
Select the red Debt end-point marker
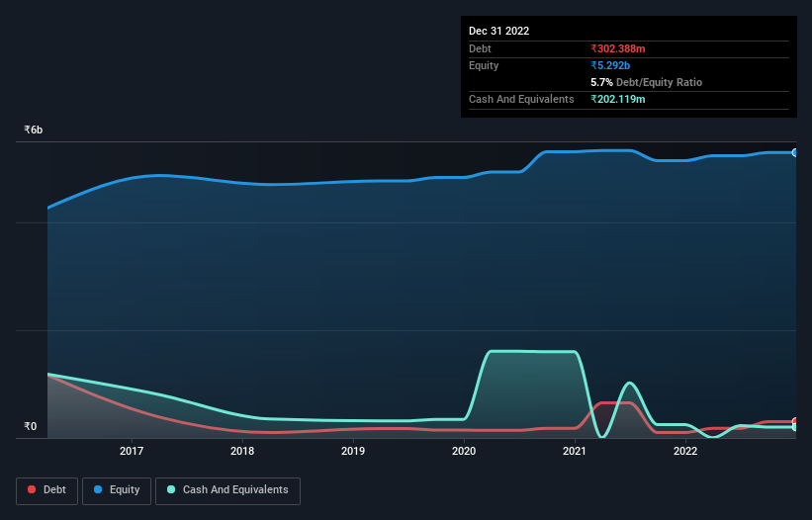[x=795, y=422]
